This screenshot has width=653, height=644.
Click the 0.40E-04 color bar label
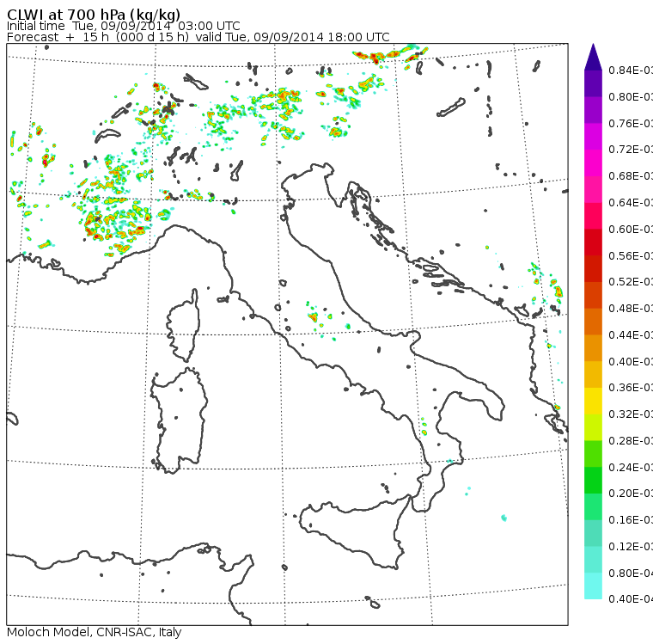tap(631, 599)
